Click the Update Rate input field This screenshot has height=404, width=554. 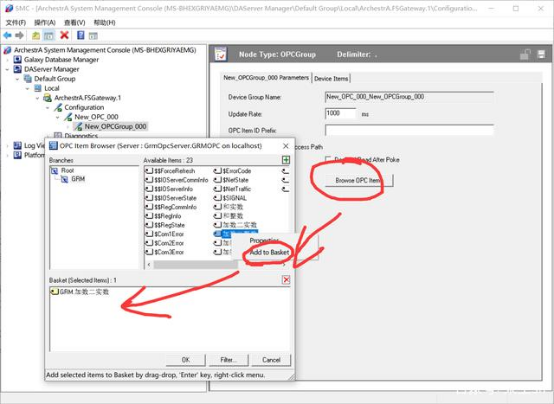(340, 113)
